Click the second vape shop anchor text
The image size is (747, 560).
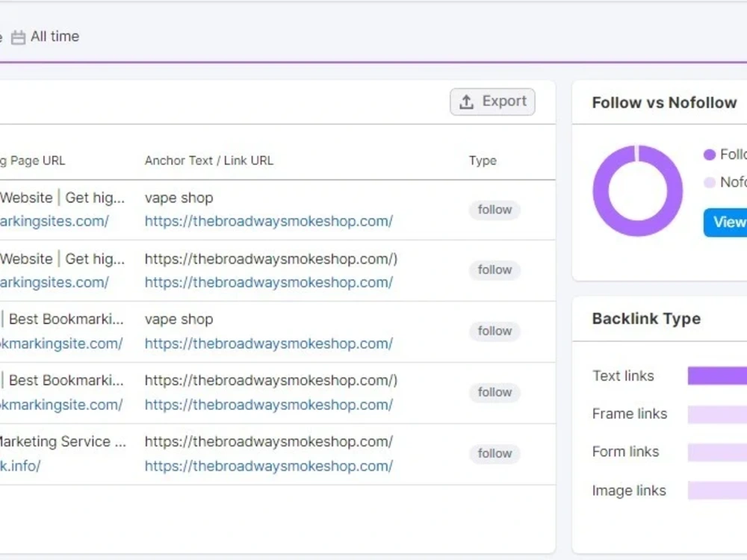point(179,320)
